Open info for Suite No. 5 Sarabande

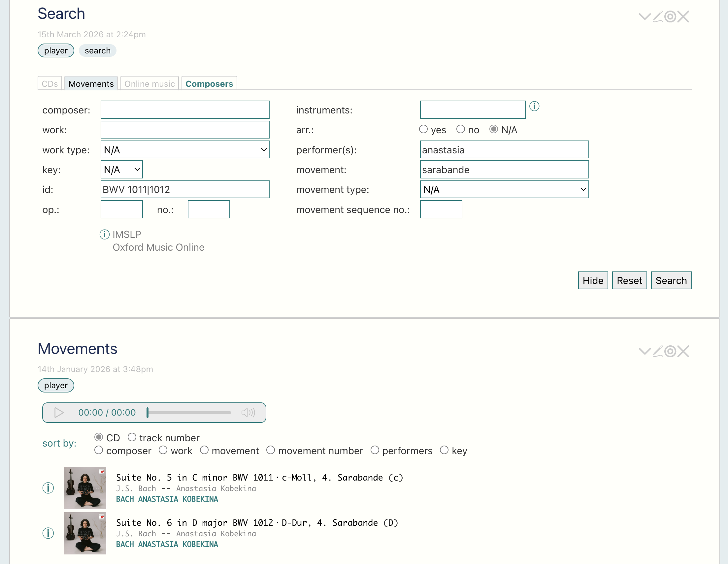48,488
